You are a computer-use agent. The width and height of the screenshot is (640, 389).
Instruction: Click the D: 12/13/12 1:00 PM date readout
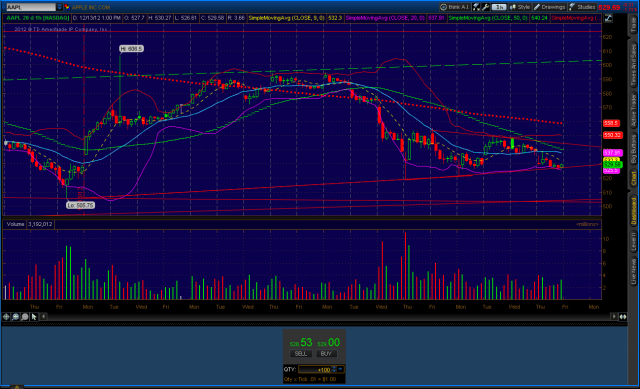[97, 18]
